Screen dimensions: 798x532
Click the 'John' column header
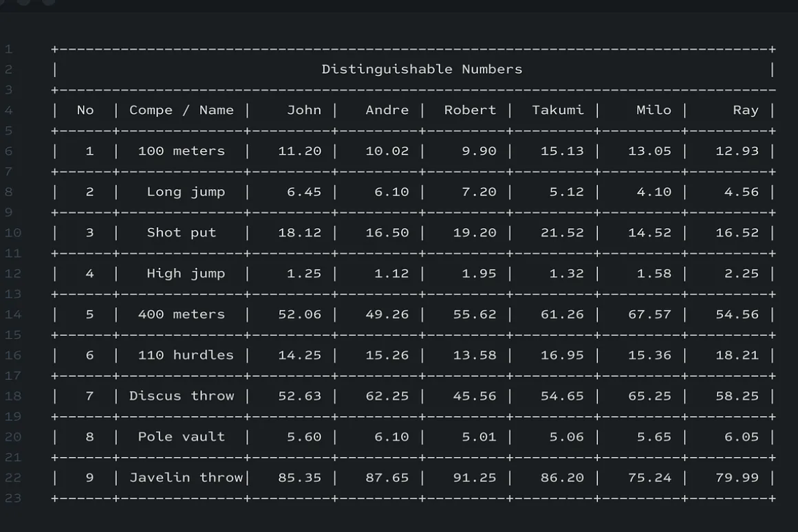tap(304, 111)
